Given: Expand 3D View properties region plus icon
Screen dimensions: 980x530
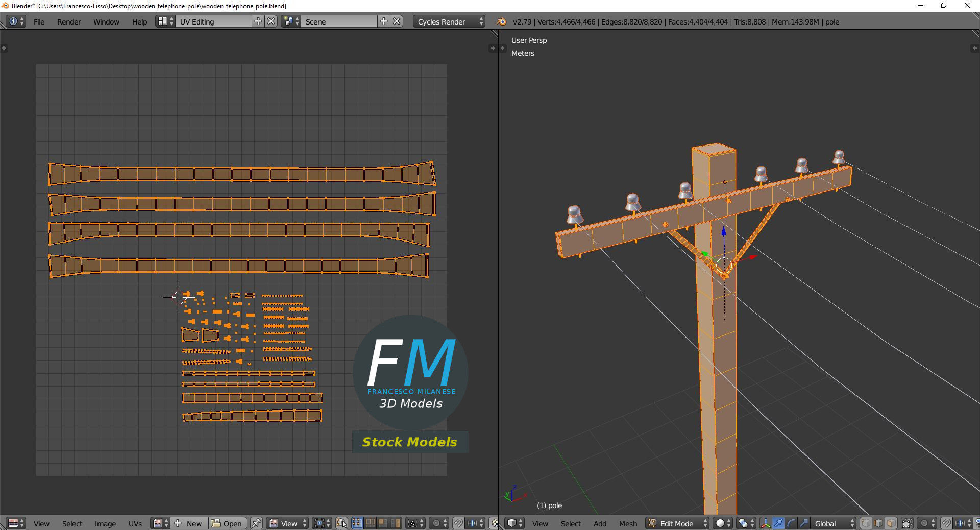Looking at the screenshot, I should (974, 48).
